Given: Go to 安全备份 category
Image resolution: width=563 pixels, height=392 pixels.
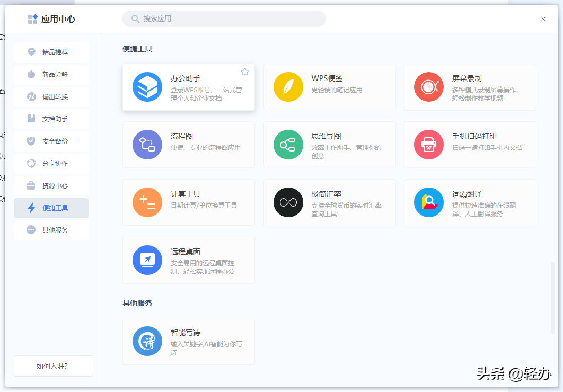Looking at the screenshot, I should 51,141.
